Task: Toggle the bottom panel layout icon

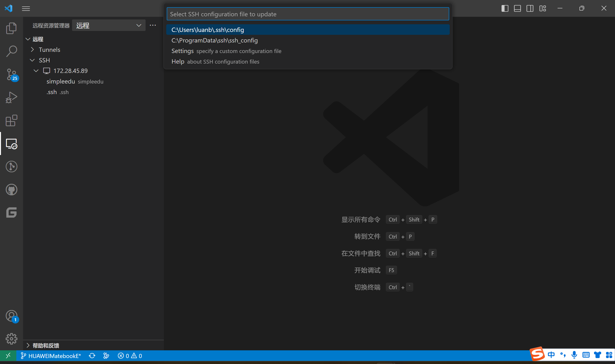Action: tap(517, 8)
